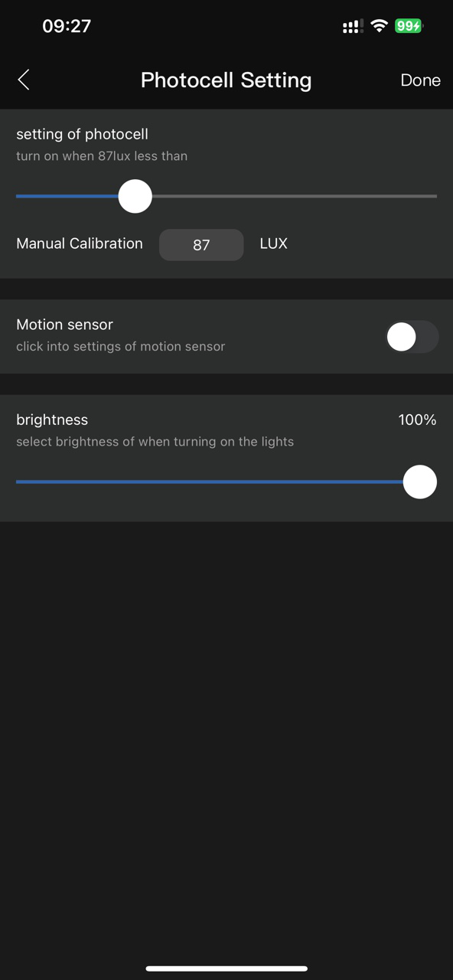Click the gray part of photocell slider track
Screen dimensions: 453x980
pos(295,196)
